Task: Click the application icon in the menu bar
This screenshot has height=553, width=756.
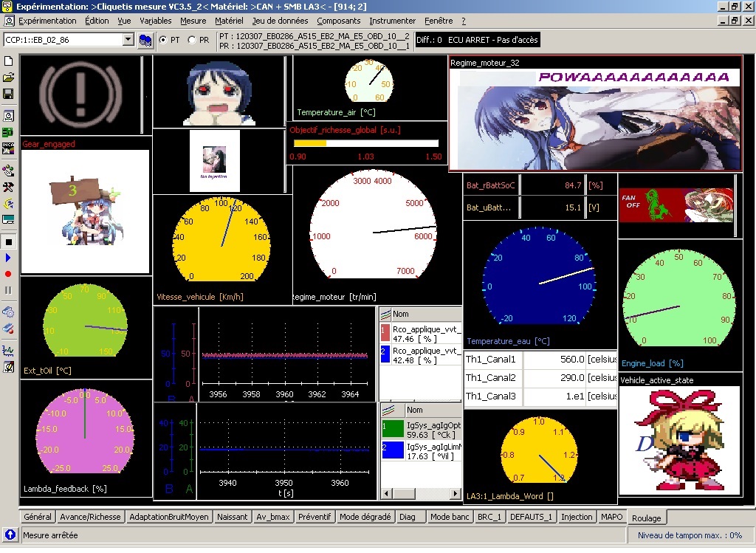Action: 9,21
